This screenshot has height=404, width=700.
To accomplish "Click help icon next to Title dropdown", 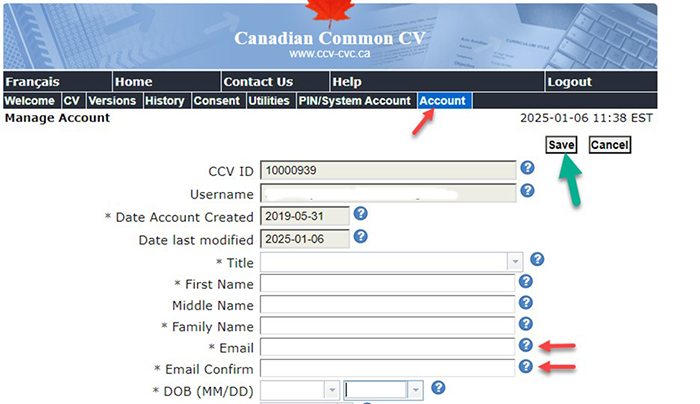I will click(x=537, y=259).
